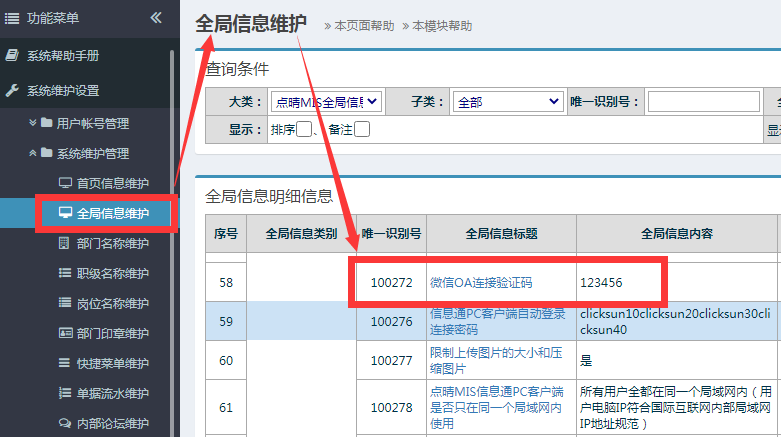
Task: Click the ID card icon beside 部门印章维护
Action: pos(66,333)
